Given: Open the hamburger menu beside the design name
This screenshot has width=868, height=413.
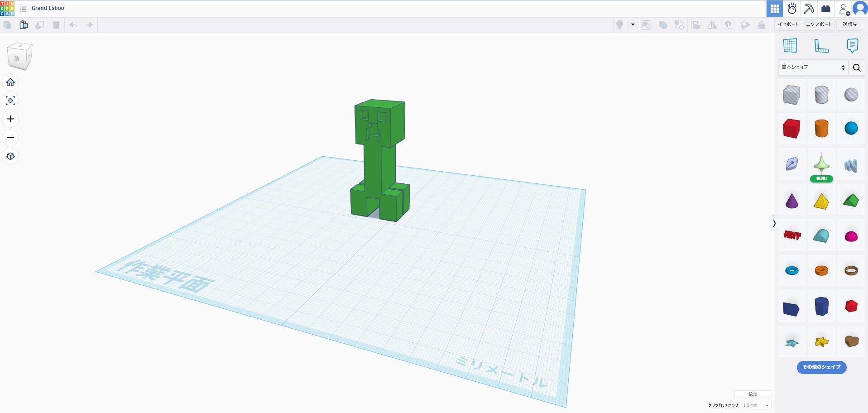Looking at the screenshot, I should click(23, 8).
